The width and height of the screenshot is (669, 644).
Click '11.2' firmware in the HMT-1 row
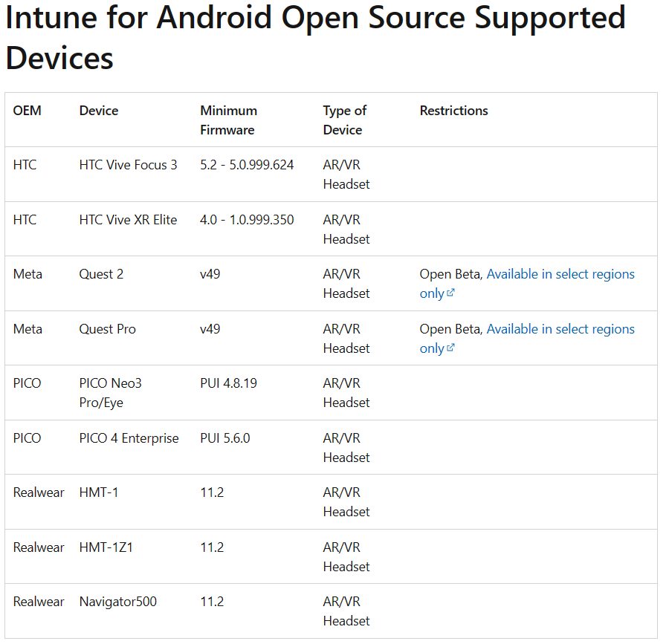coord(212,492)
